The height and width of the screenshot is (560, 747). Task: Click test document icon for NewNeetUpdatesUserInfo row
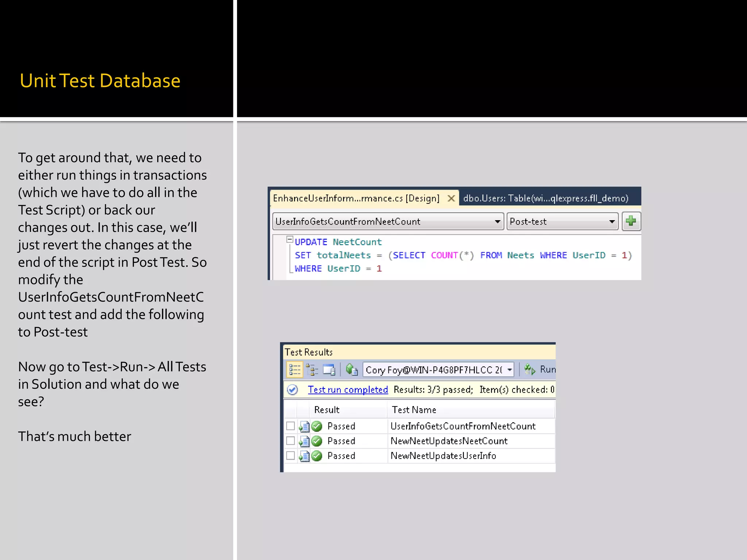[304, 456]
